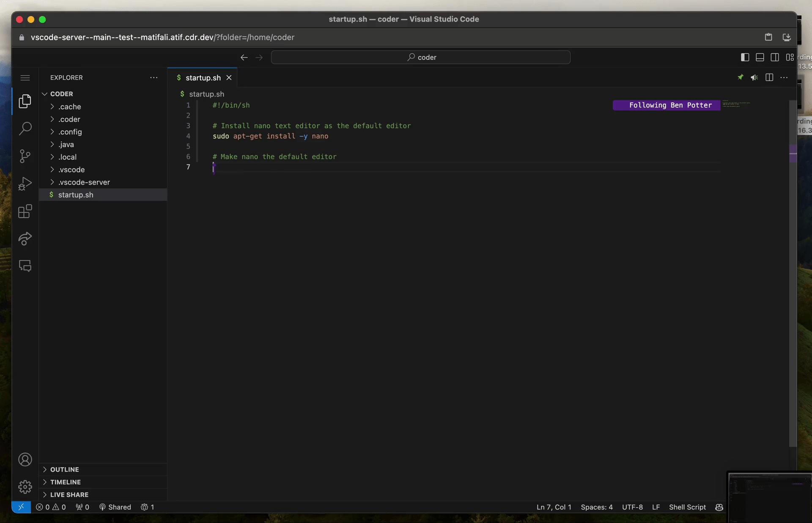The height and width of the screenshot is (523, 812).
Task: Click in the editor search bar at top
Action: coord(421,57)
